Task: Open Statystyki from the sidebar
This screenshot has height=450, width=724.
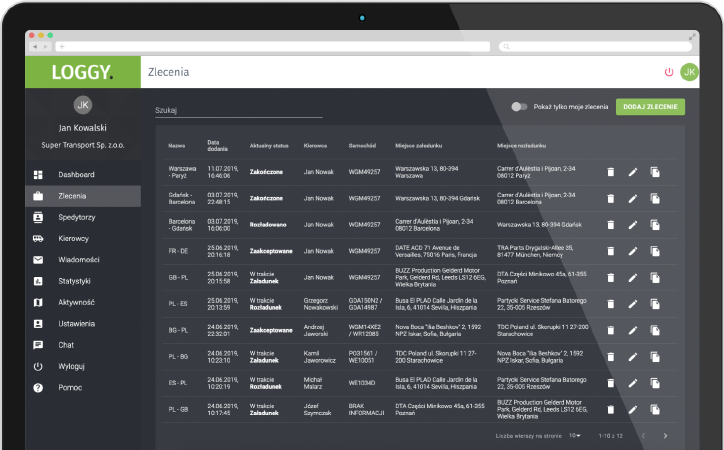Action: pyautogui.click(x=74, y=281)
